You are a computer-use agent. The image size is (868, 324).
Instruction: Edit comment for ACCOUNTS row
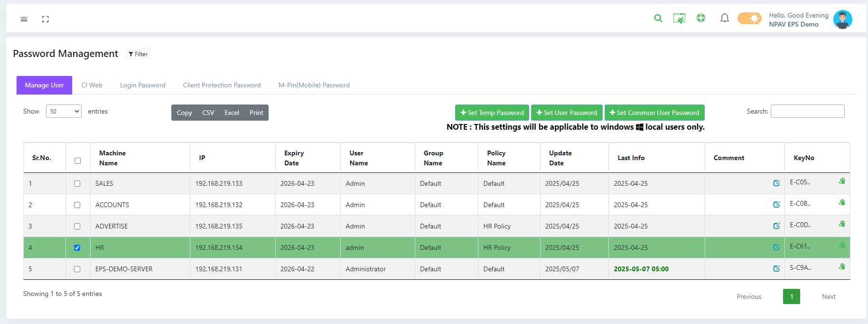click(776, 204)
